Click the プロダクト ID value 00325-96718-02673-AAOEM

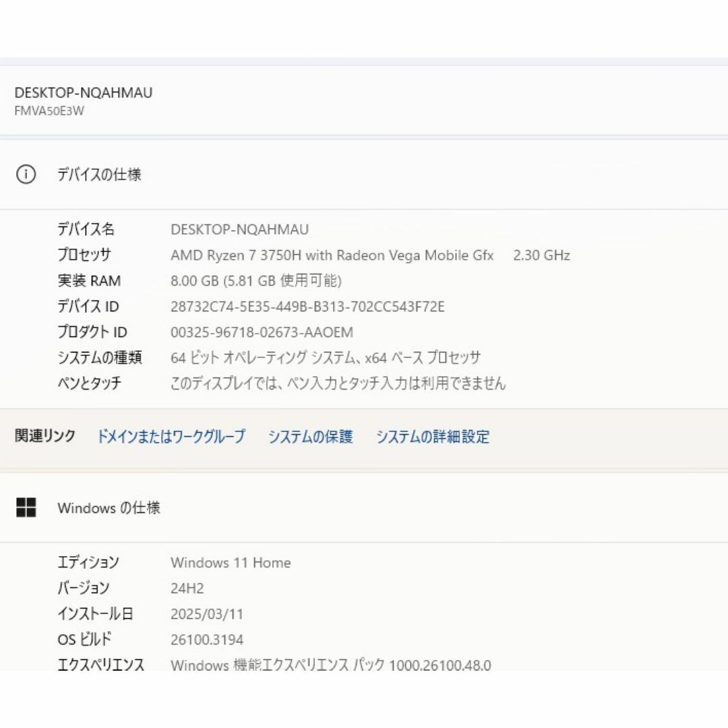coord(262,332)
